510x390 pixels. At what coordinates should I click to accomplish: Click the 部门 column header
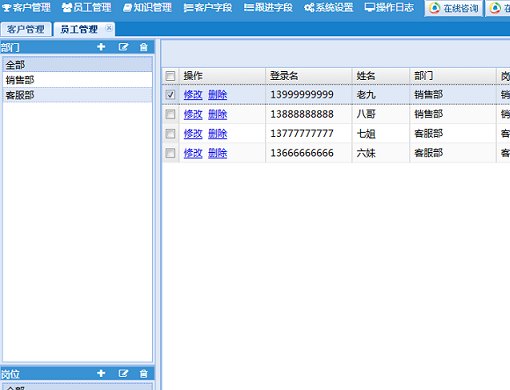453,76
